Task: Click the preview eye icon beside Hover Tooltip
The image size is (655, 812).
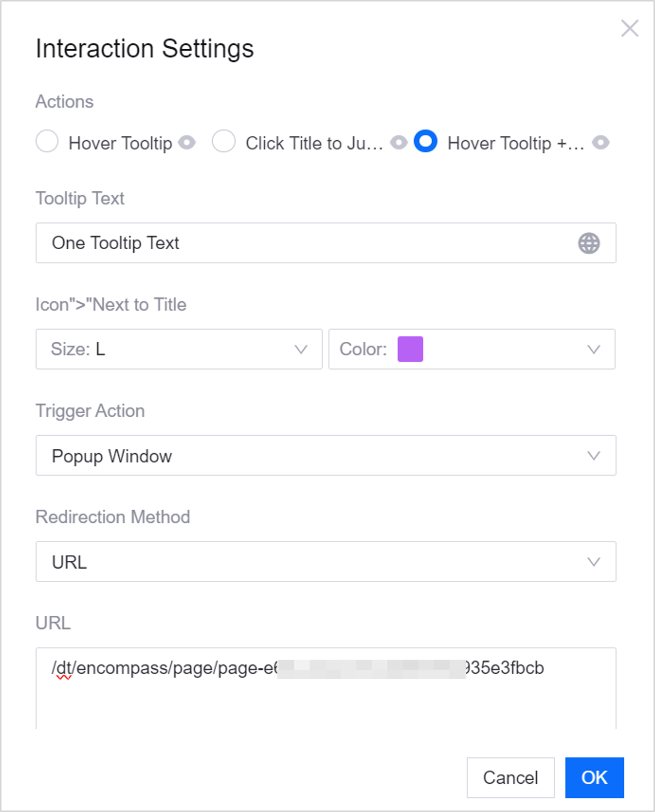Action: click(x=187, y=143)
